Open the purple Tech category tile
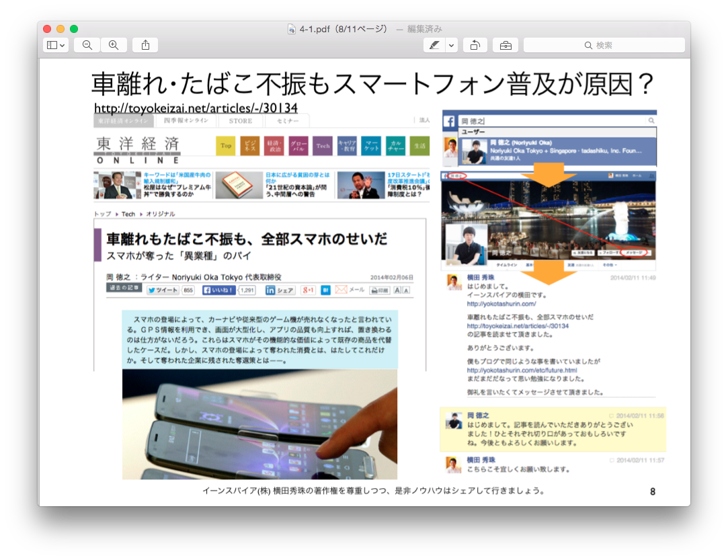The image size is (728, 560). coord(323,146)
